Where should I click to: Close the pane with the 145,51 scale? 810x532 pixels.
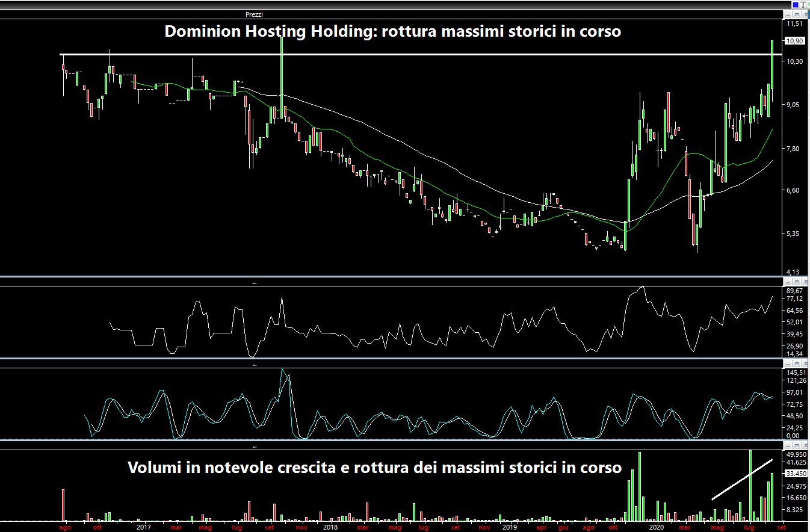coord(805,365)
